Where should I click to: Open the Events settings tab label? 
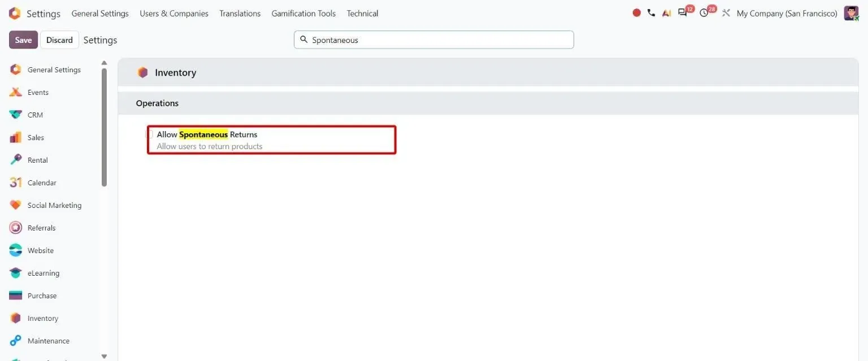[38, 92]
